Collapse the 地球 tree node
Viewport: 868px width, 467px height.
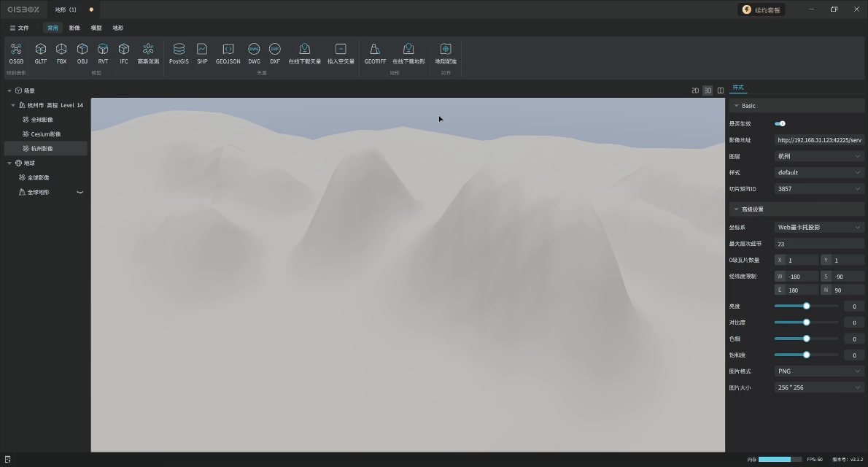point(9,163)
